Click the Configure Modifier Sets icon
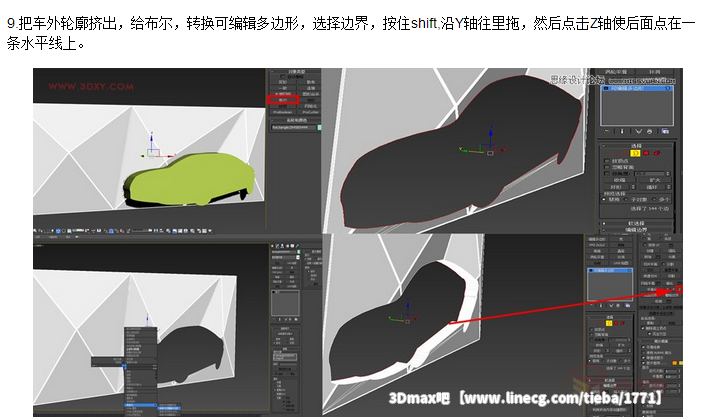 [664, 129]
